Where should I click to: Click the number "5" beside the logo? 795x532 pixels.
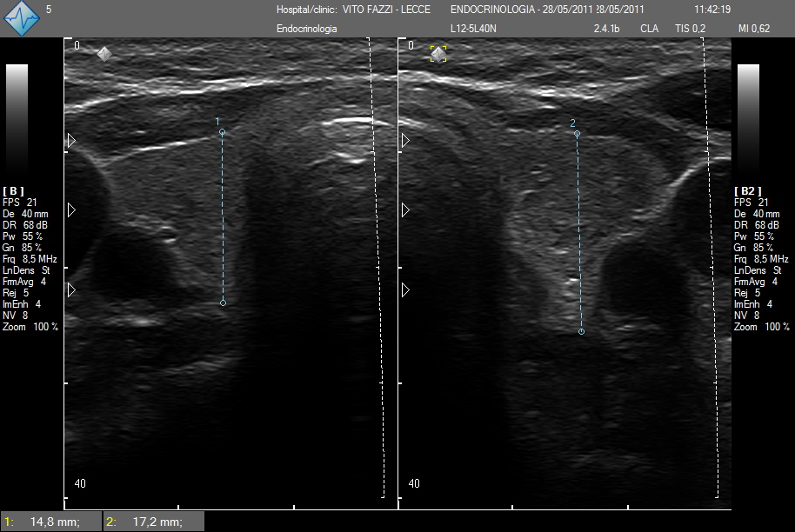pyautogui.click(x=49, y=10)
